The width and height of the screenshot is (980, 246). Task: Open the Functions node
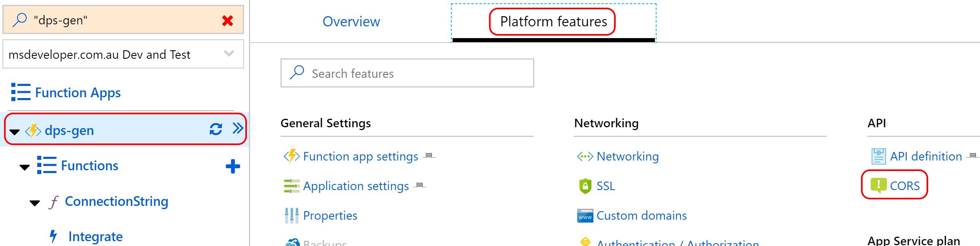pyautogui.click(x=89, y=166)
